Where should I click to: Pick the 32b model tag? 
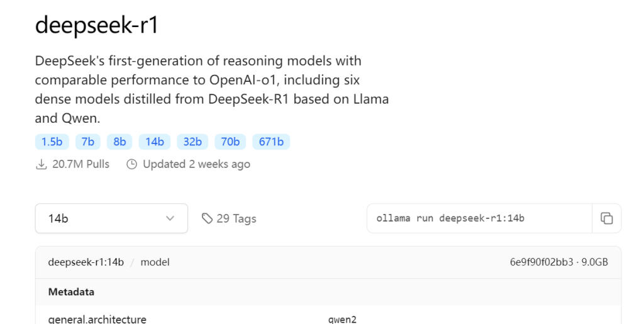[192, 142]
